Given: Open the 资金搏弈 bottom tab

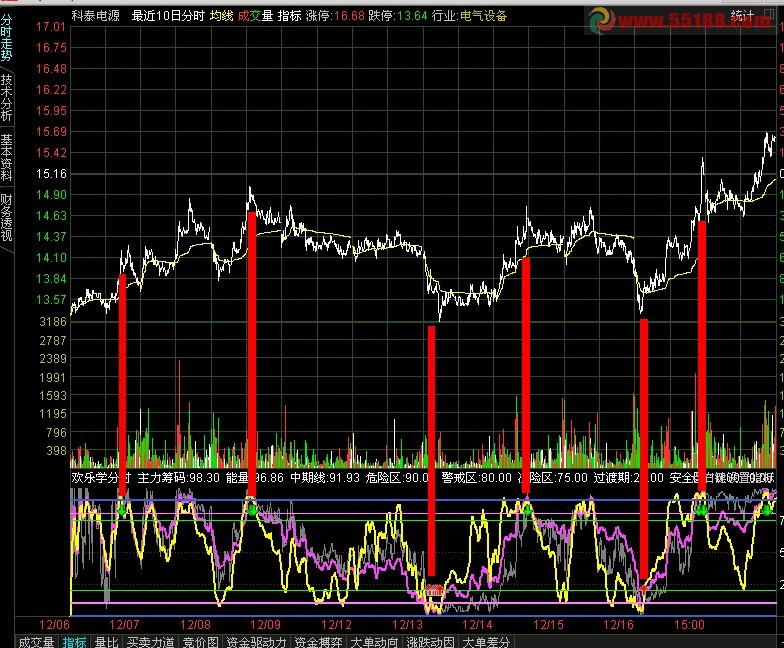Looking at the screenshot, I should (x=318, y=642).
